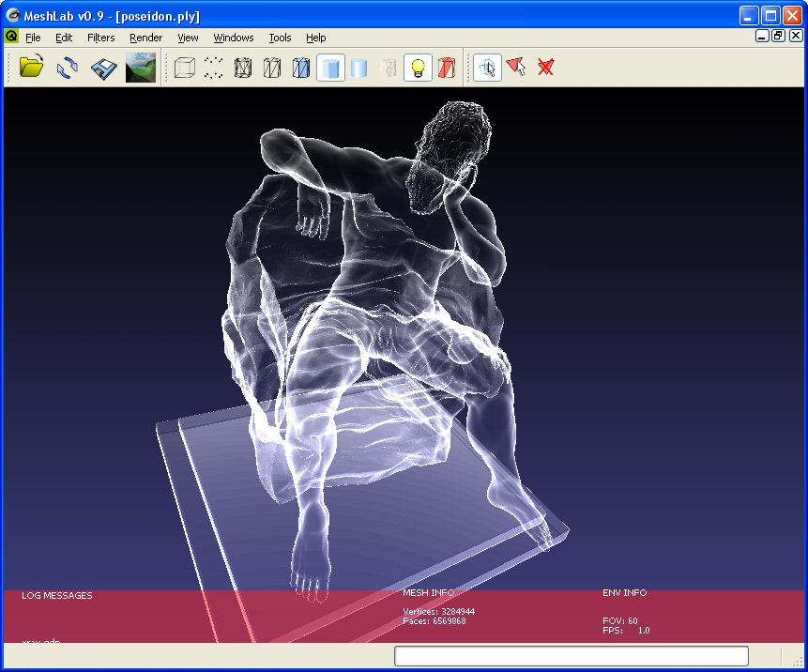Select flat shading render mode
808x672 pixels.
(x=330, y=68)
